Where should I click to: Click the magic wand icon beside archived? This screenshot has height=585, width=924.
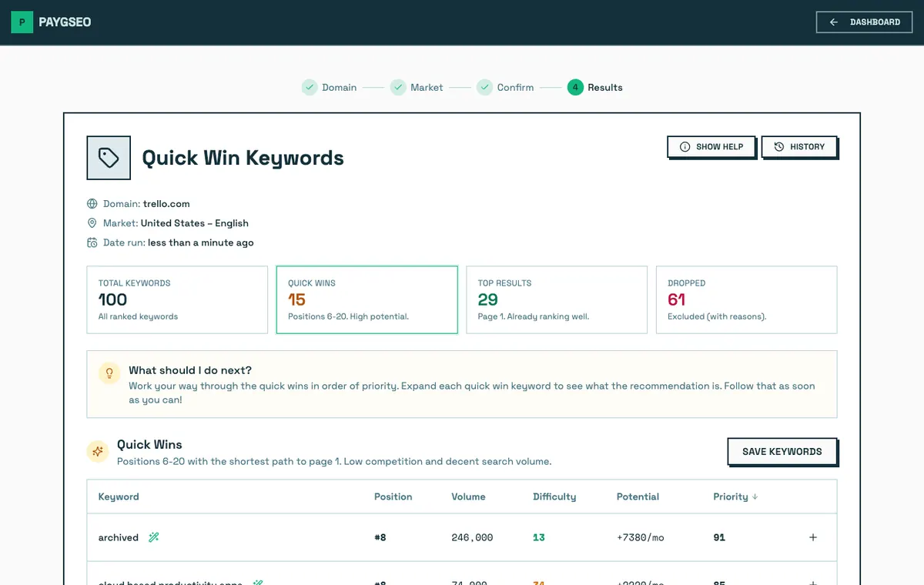coord(154,537)
